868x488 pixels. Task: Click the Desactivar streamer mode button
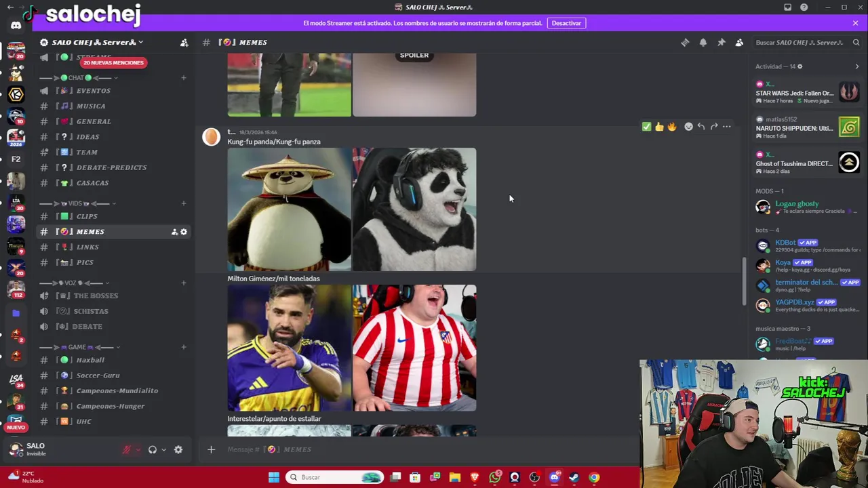pos(566,23)
